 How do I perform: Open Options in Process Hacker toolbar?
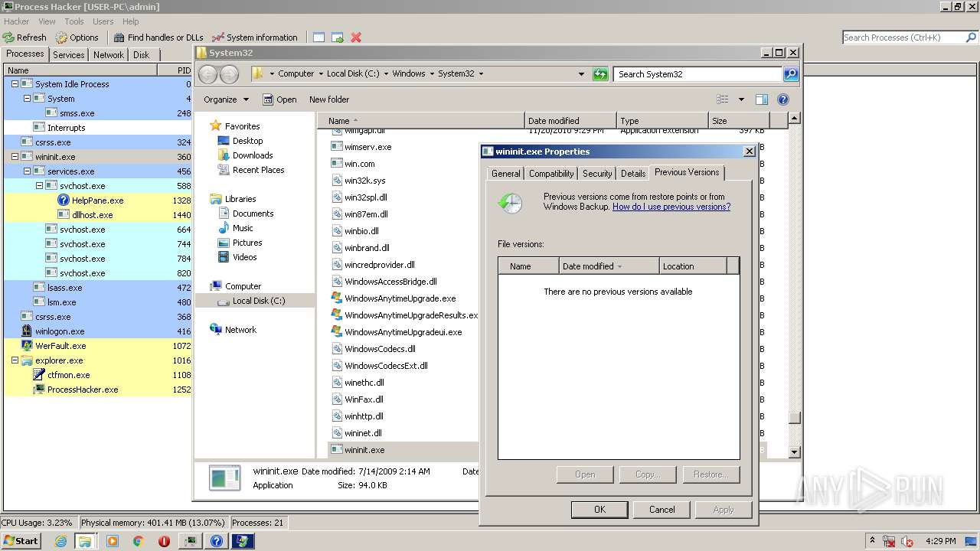pos(77,37)
